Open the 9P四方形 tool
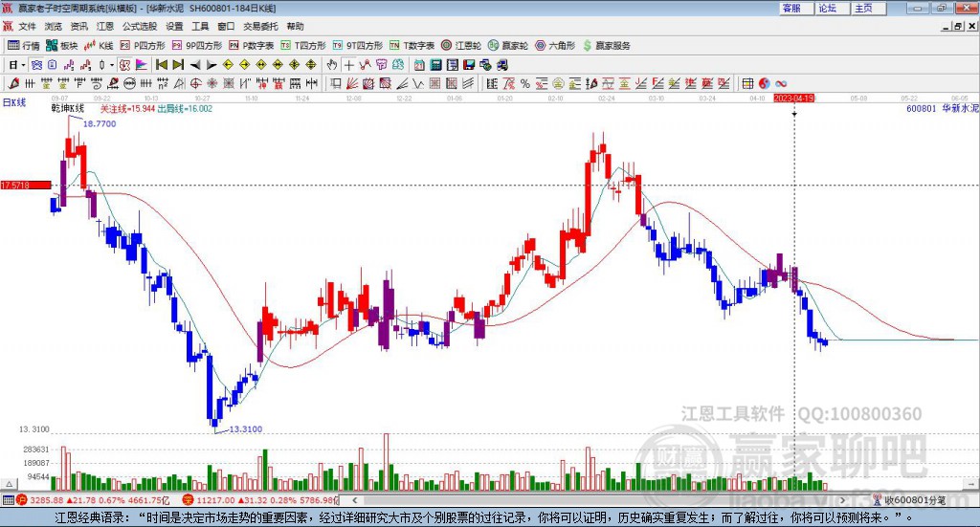Image resolution: width=980 pixels, height=527 pixels. 197,46
